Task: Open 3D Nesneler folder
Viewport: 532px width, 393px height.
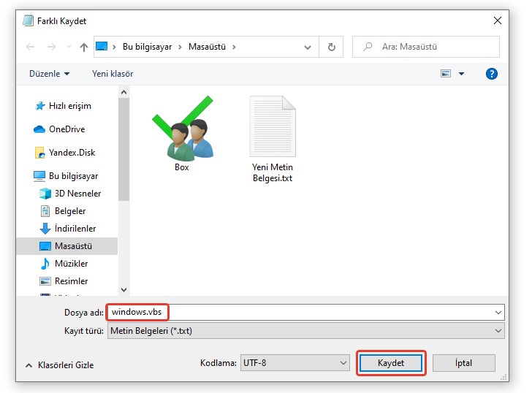Action: click(77, 194)
